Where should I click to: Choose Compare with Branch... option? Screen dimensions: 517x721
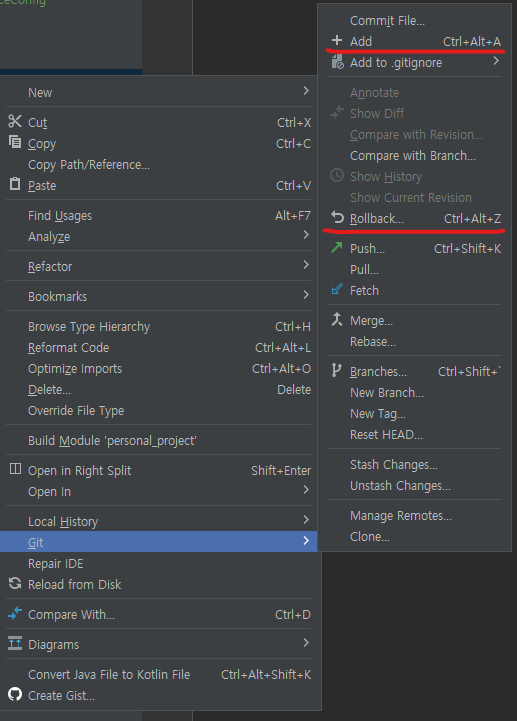414,155
